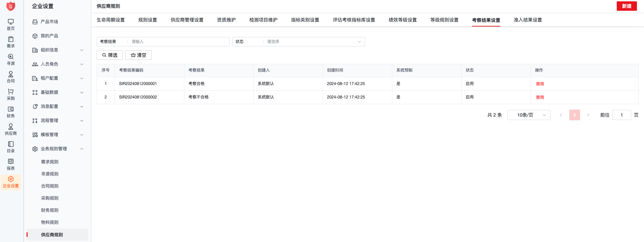Click the 消息配置 icon
This screenshot has height=242, width=644.
[35, 107]
